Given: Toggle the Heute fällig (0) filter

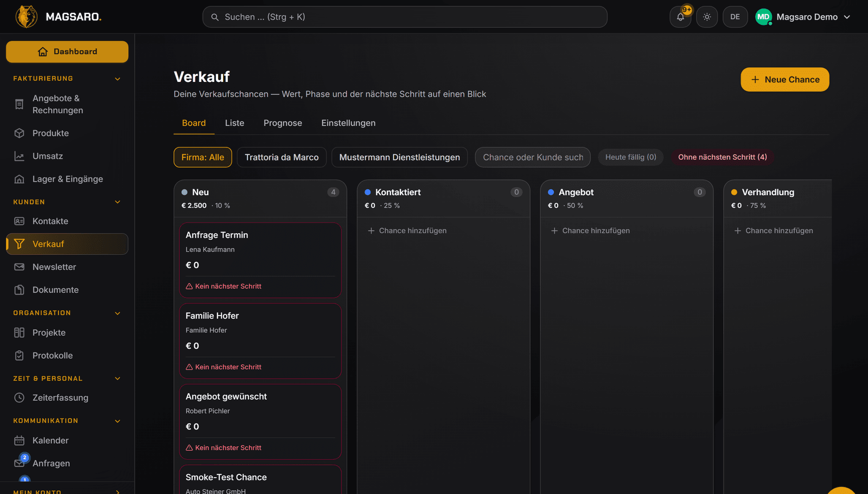Looking at the screenshot, I should (x=630, y=157).
